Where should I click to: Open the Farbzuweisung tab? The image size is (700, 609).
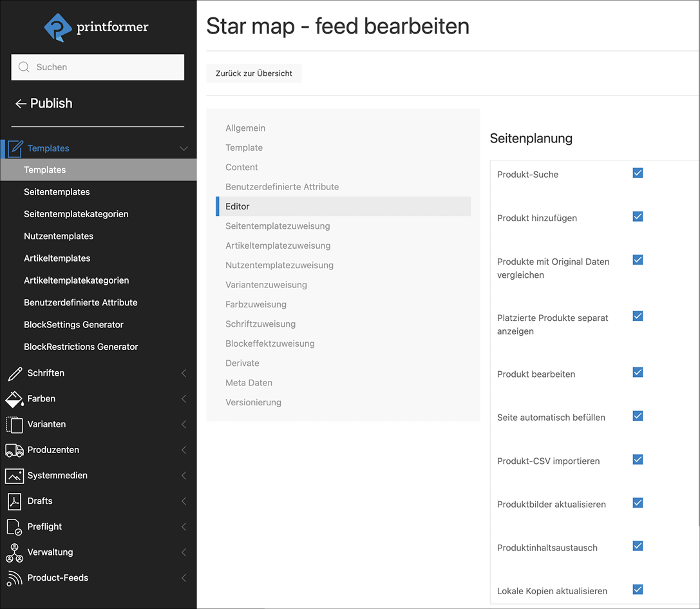[256, 304]
